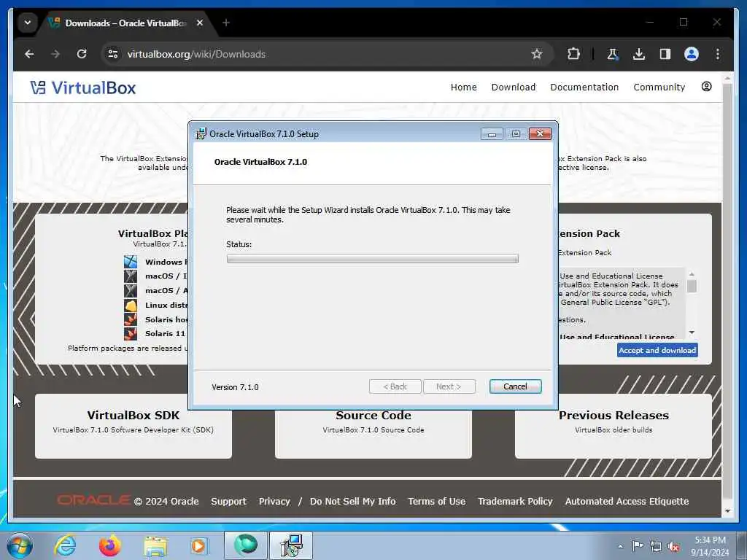The image size is (747, 560).
Task: Click the Oracle logo in the footer
Action: tap(93, 500)
